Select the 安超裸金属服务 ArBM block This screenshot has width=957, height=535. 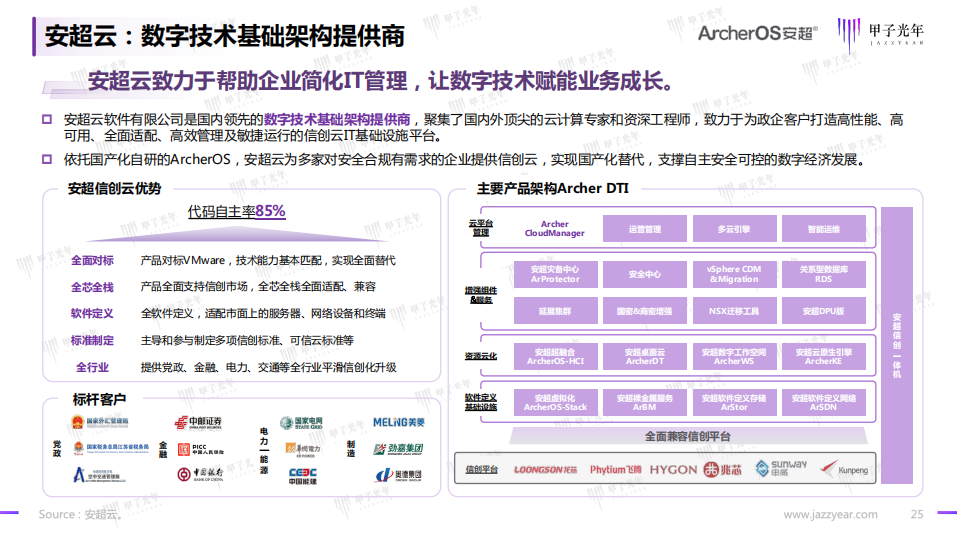[x=645, y=402]
